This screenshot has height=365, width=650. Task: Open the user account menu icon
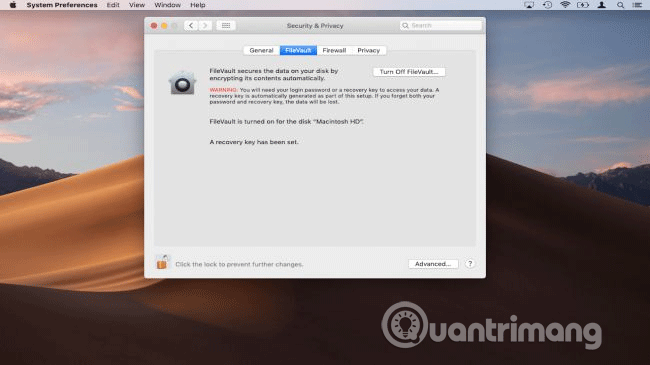(x=601, y=5)
